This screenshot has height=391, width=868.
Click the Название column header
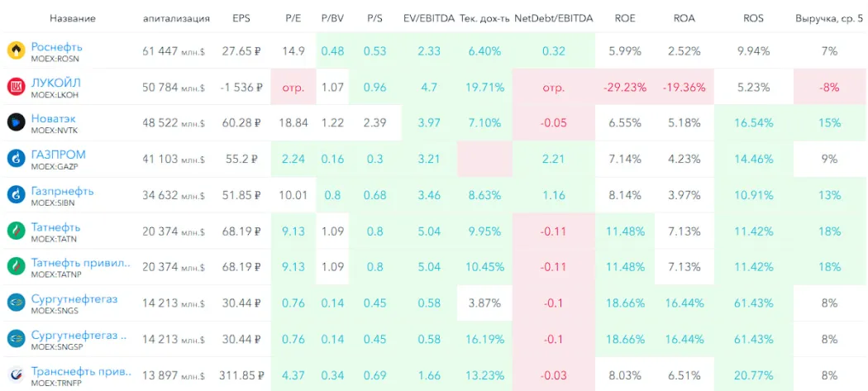(73, 18)
